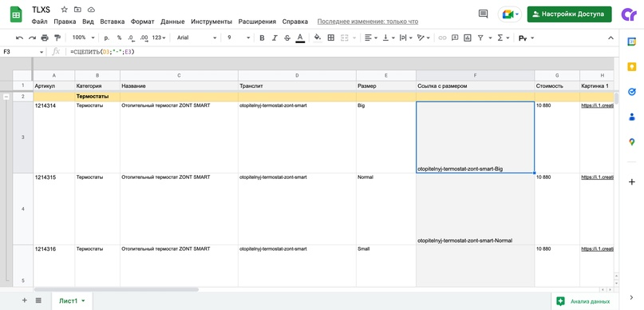The image size is (644, 310).
Task: Open text rotation dropdown
Action: click(x=423, y=38)
